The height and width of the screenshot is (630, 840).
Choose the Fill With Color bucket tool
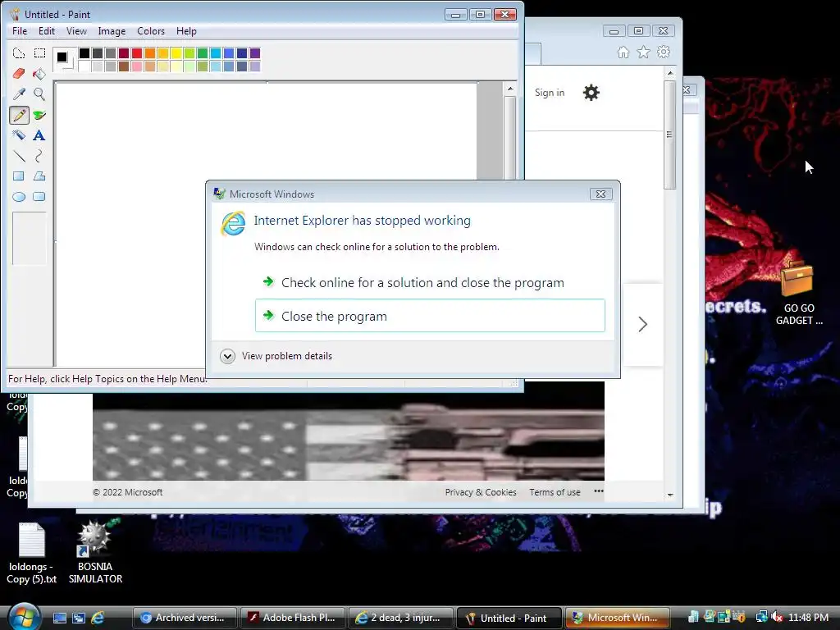coord(39,73)
